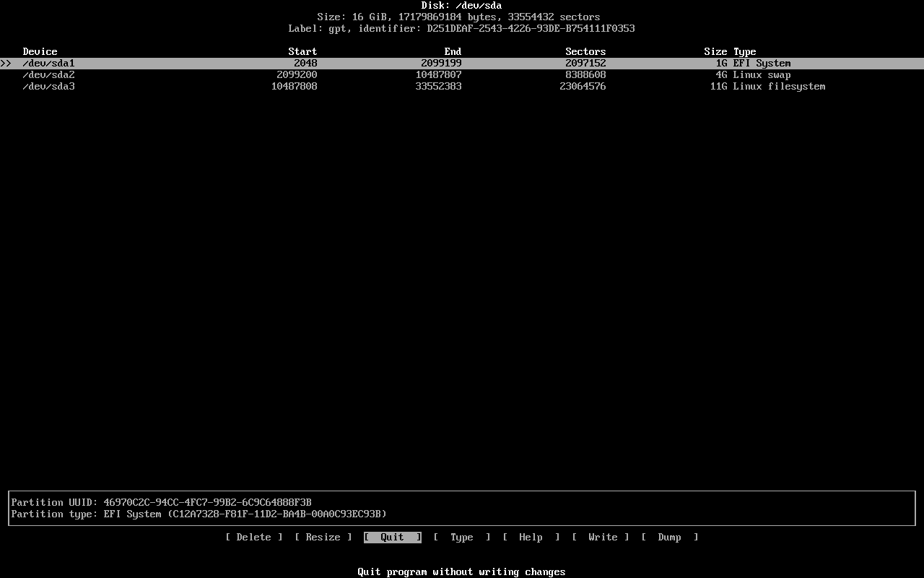Screen dimensions: 924x578
Task: Select the Delete menu option
Action: (253, 537)
